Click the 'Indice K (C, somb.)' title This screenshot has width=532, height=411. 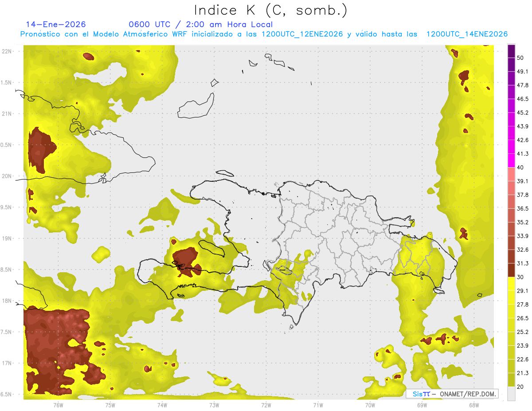pos(271,10)
